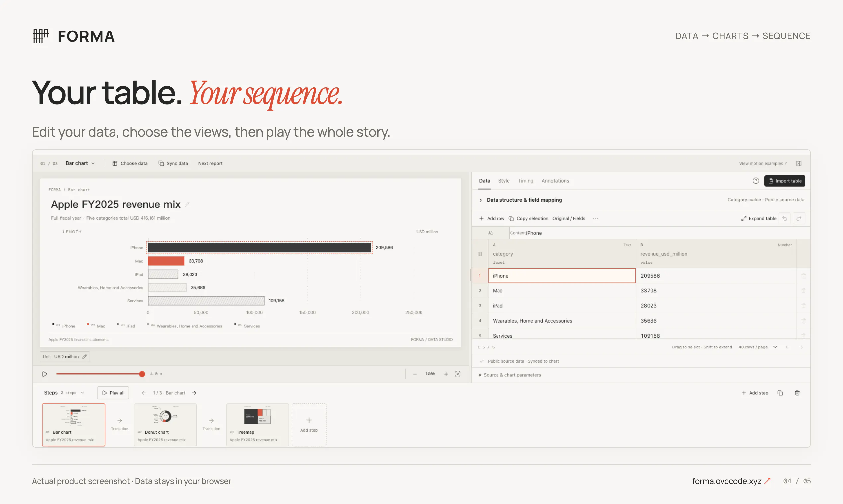
Task: Select the Donut chart step thumbnail
Action: click(166, 424)
